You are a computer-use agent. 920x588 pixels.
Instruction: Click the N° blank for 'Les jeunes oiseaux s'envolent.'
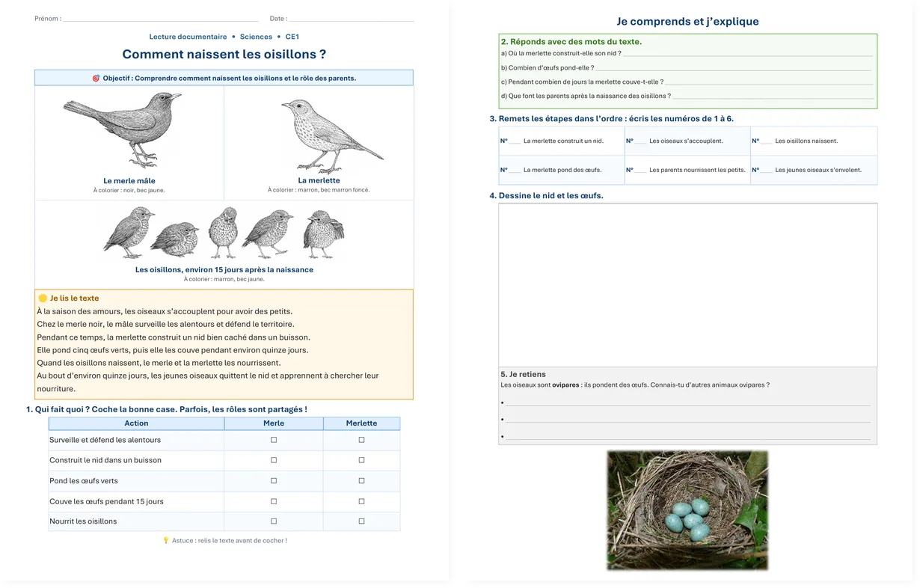click(766, 171)
